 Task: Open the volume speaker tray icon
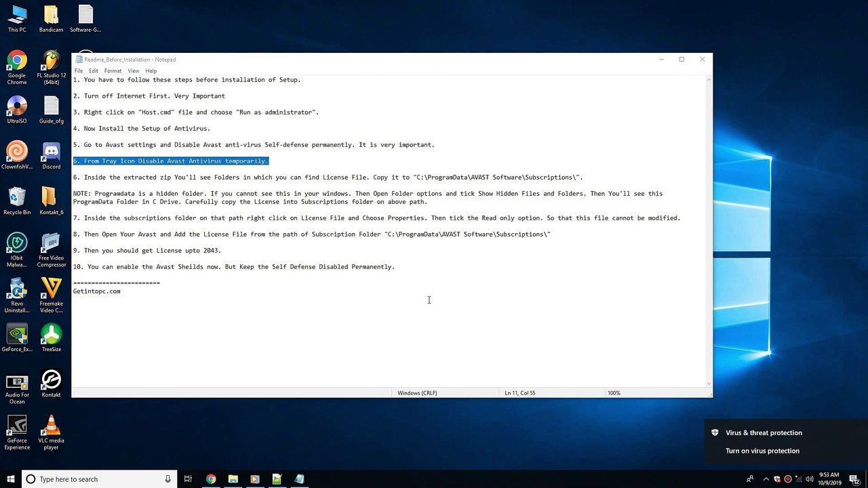point(810,479)
